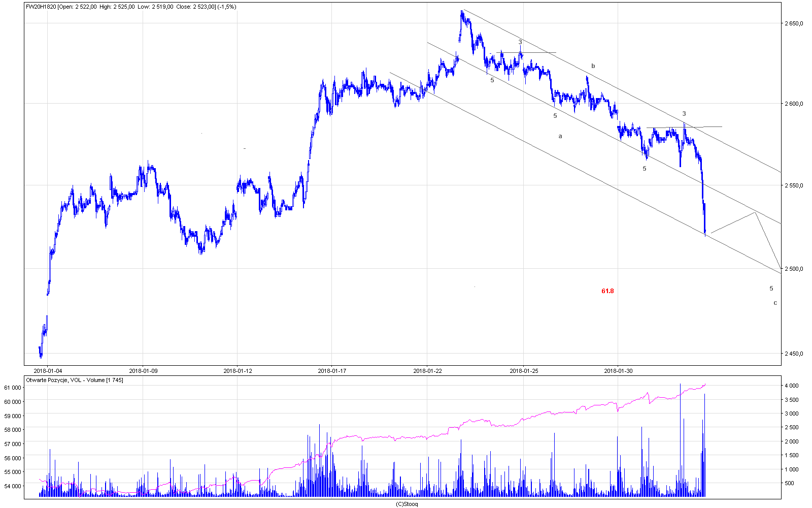
Task: Click the 2 650,0 price axis label
Action: click(x=794, y=23)
